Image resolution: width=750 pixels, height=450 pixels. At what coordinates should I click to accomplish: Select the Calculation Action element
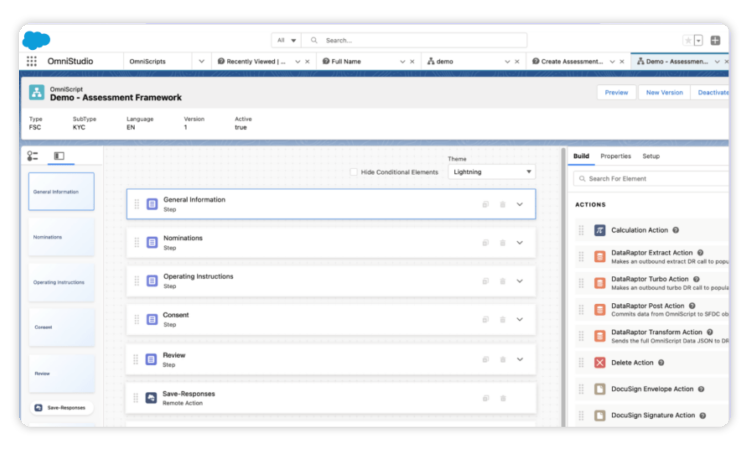pos(652,230)
